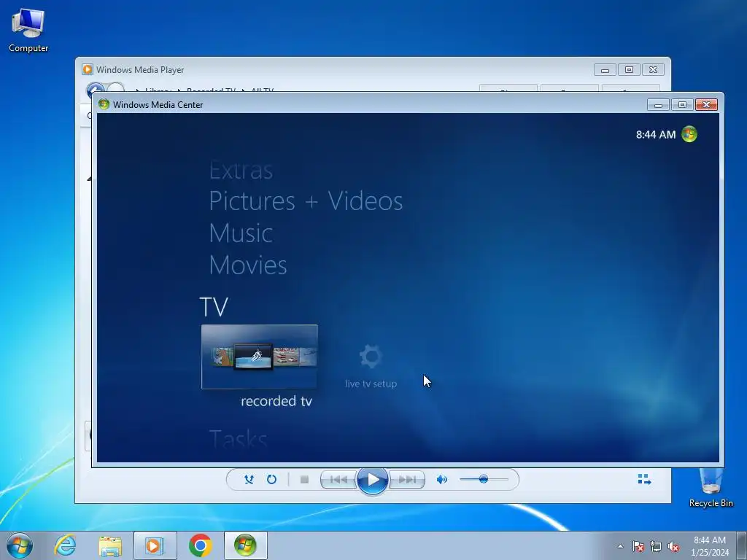This screenshot has height=560, width=747.
Task: Maximize the Windows Media Player window
Action: point(629,69)
